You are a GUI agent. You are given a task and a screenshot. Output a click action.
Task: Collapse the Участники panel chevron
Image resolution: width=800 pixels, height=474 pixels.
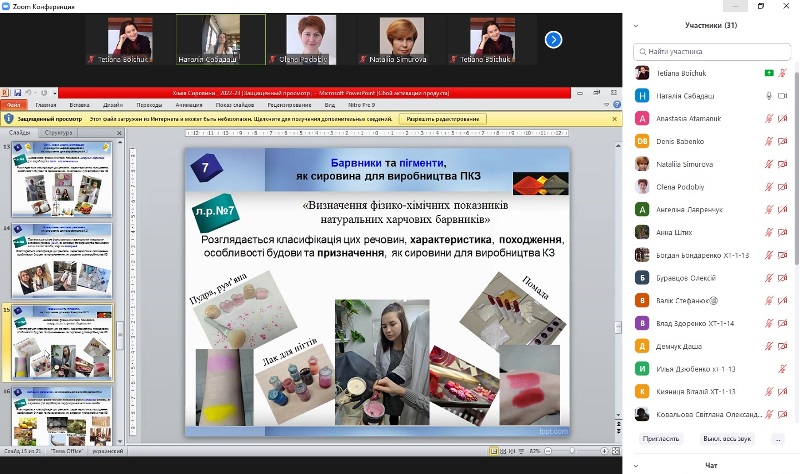[636, 26]
